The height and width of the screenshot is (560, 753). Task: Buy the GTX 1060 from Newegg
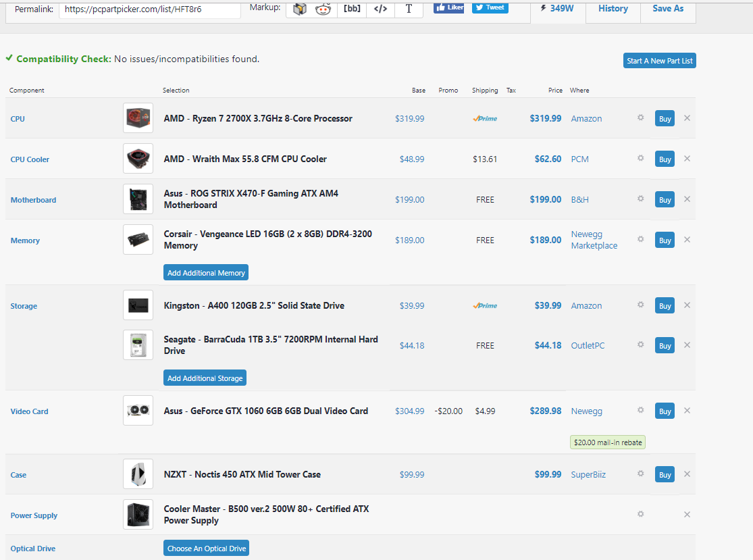[665, 411]
